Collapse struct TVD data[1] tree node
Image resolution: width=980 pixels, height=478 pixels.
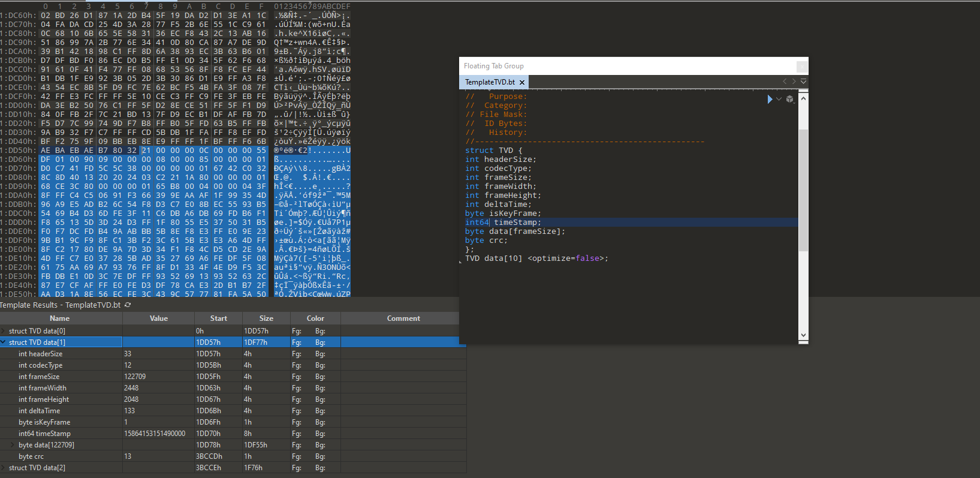click(x=4, y=342)
